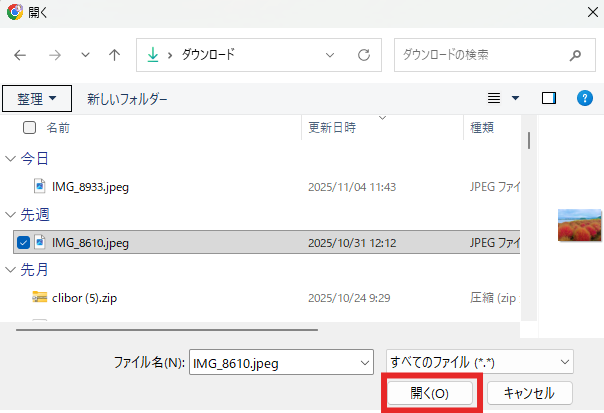Click the path chevron before ダウンロード
The height and width of the screenshot is (413, 604).
pyautogui.click(x=170, y=55)
